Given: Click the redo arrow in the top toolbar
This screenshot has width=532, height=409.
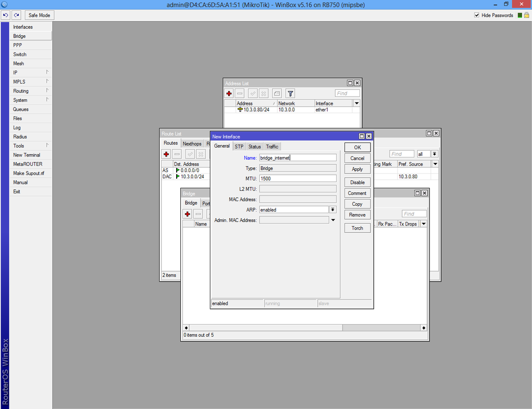Looking at the screenshot, I should pyautogui.click(x=16, y=15).
